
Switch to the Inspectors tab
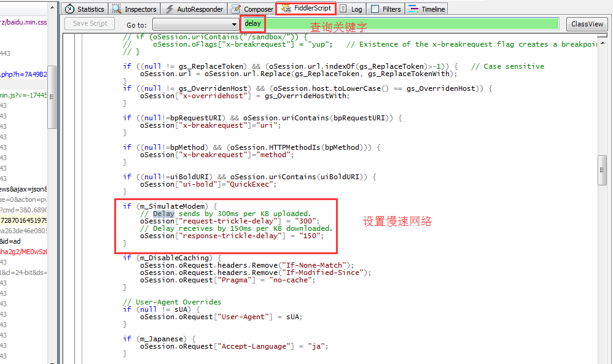pyautogui.click(x=134, y=9)
